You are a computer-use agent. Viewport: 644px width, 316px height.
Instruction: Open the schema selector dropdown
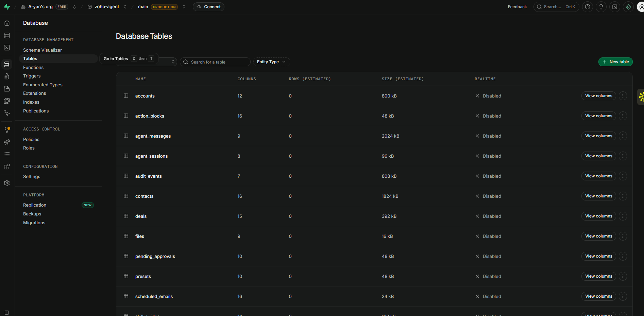coord(147,62)
